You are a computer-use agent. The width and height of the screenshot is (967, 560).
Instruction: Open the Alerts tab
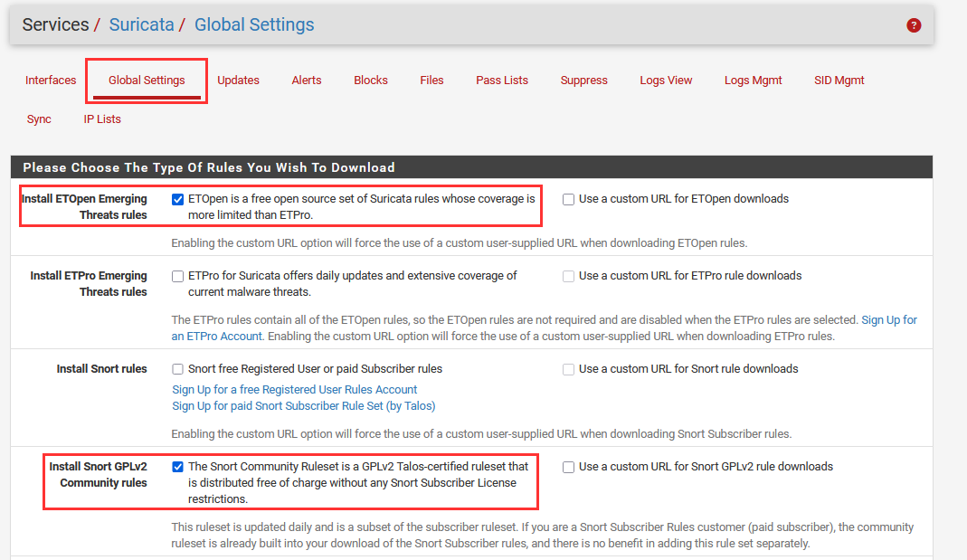click(x=307, y=81)
